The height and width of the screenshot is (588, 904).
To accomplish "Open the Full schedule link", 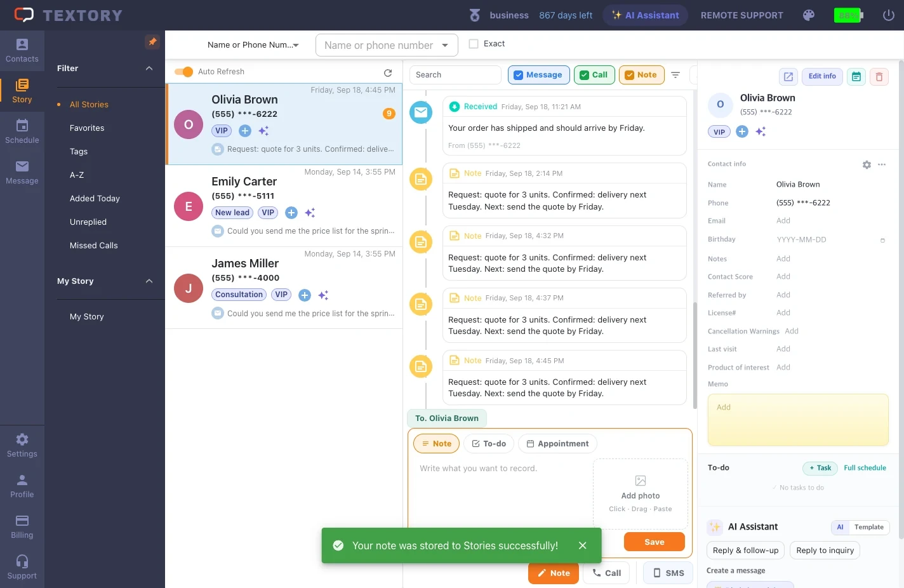I will [x=865, y=468].
